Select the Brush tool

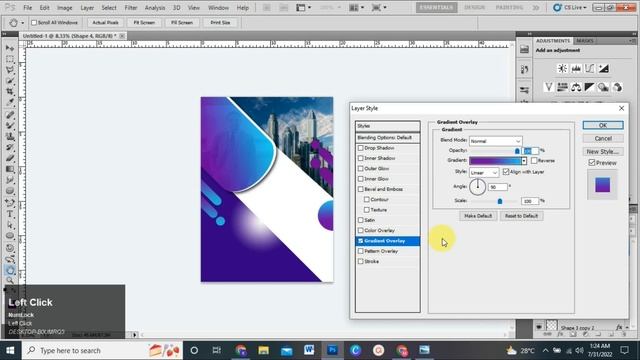(x=10, y=126)
